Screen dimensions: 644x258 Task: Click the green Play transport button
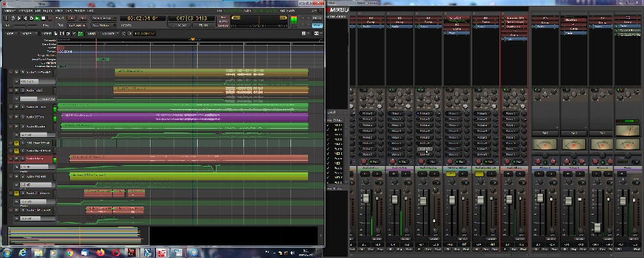click(x=37, y=18)
